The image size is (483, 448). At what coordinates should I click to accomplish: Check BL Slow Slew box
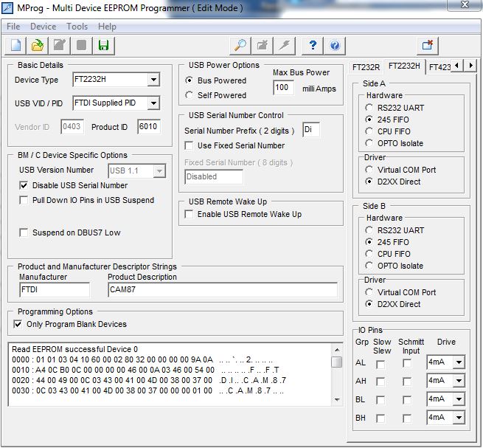381,400
